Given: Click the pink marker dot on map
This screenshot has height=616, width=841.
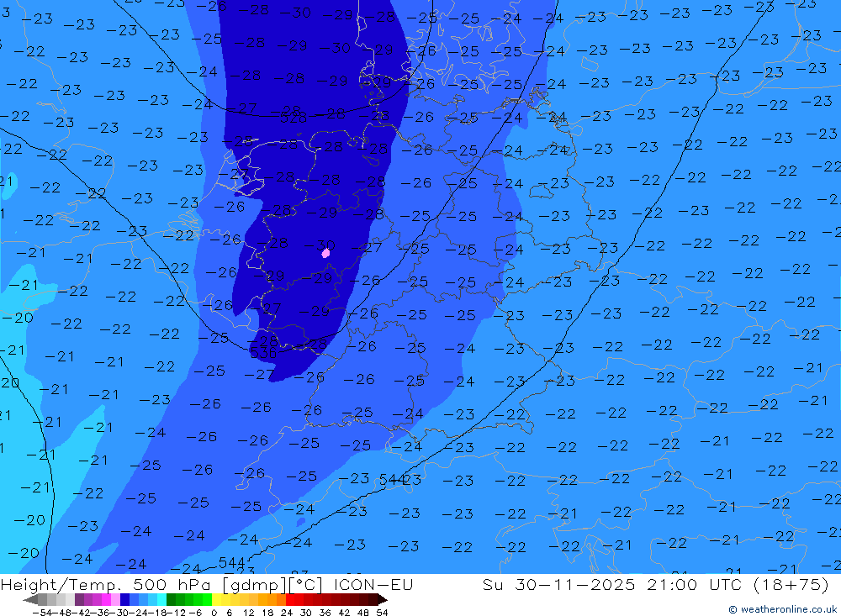Looking at the screenshot, I should 325,253.
